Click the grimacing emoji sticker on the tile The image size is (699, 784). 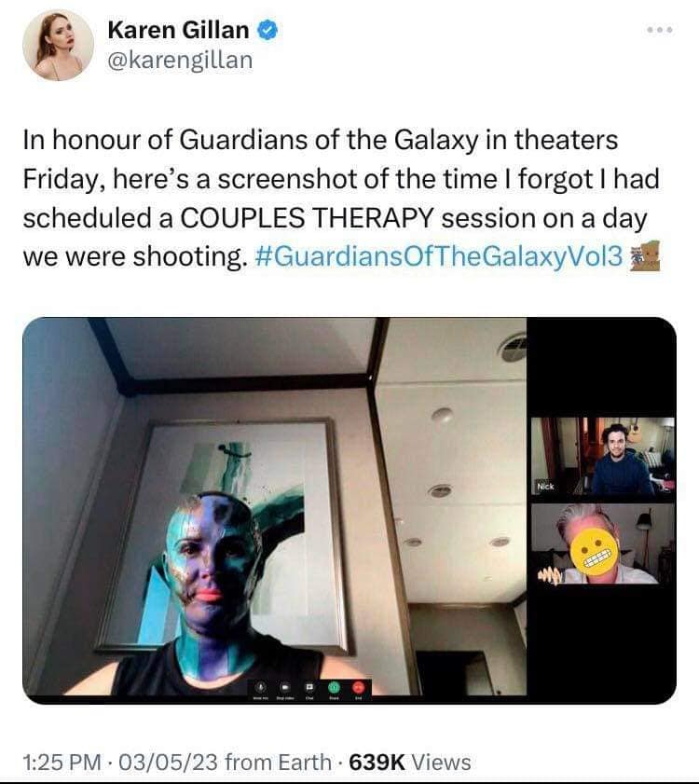click(x=593, y=553)
